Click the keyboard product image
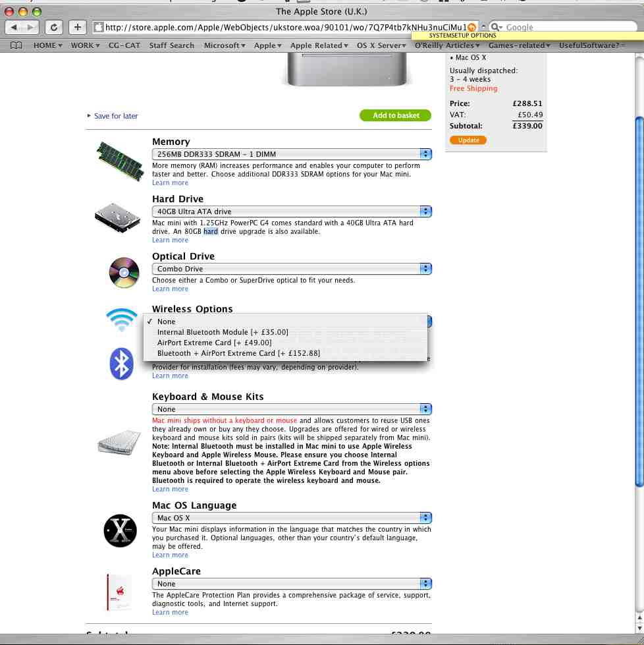The width and height of the screenshot is (644, 645). (x=120, y=442)
